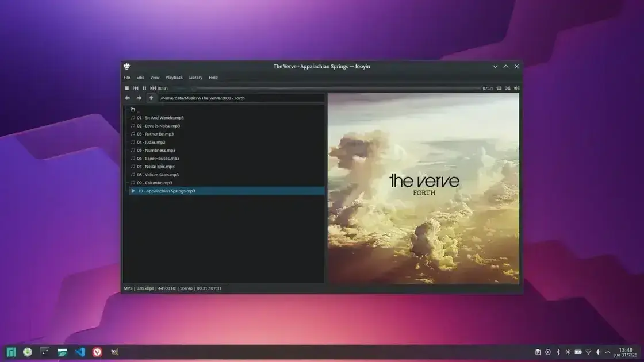
Task: Select '07 - Noise Epic.mp3'
Action: (x=227, y=167)
